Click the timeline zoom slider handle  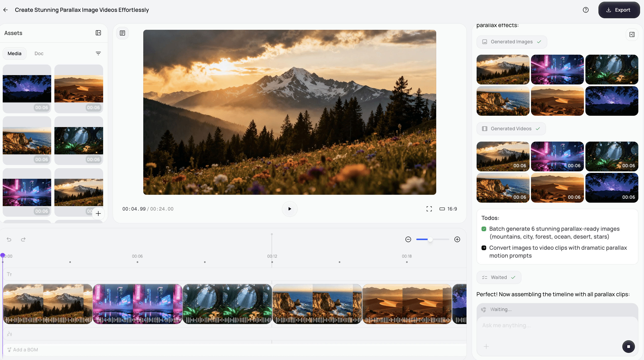coord(430,240)
